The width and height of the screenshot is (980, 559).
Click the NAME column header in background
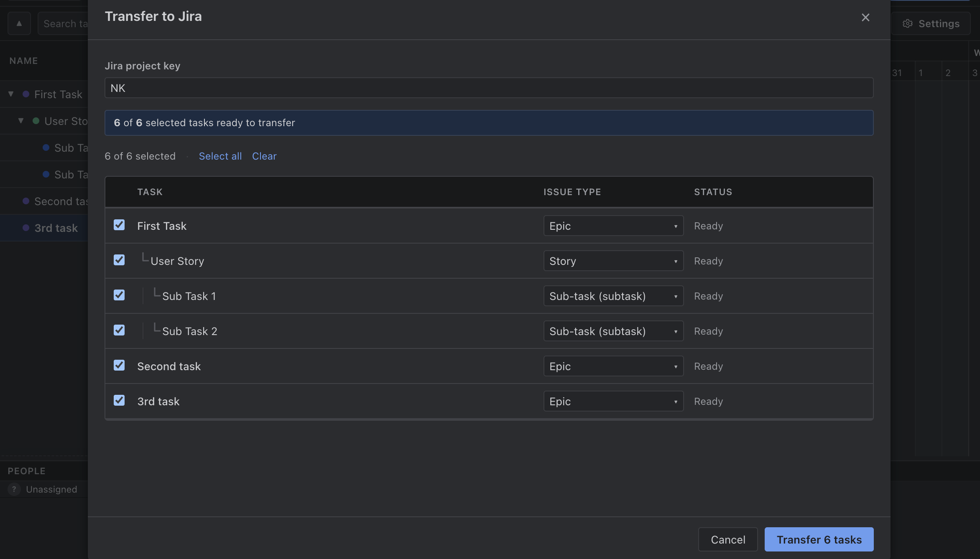click(24, 61)
